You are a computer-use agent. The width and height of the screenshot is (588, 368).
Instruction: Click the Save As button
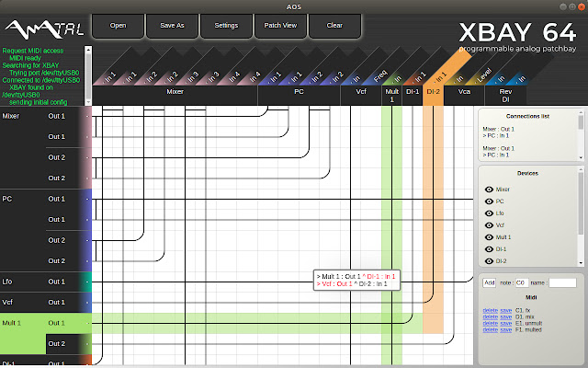[x=172, y=26]
